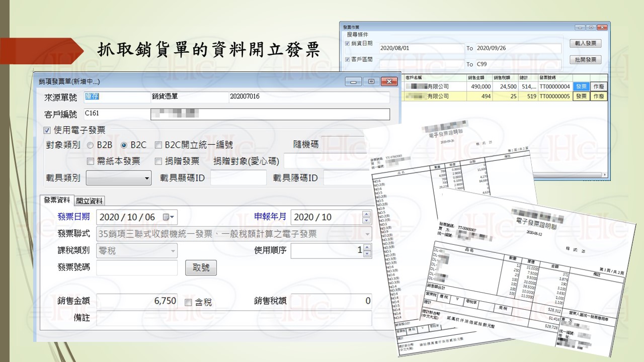644x362 pixels.
Task: Click the 取號 button
Action: [x=201, y=268]
